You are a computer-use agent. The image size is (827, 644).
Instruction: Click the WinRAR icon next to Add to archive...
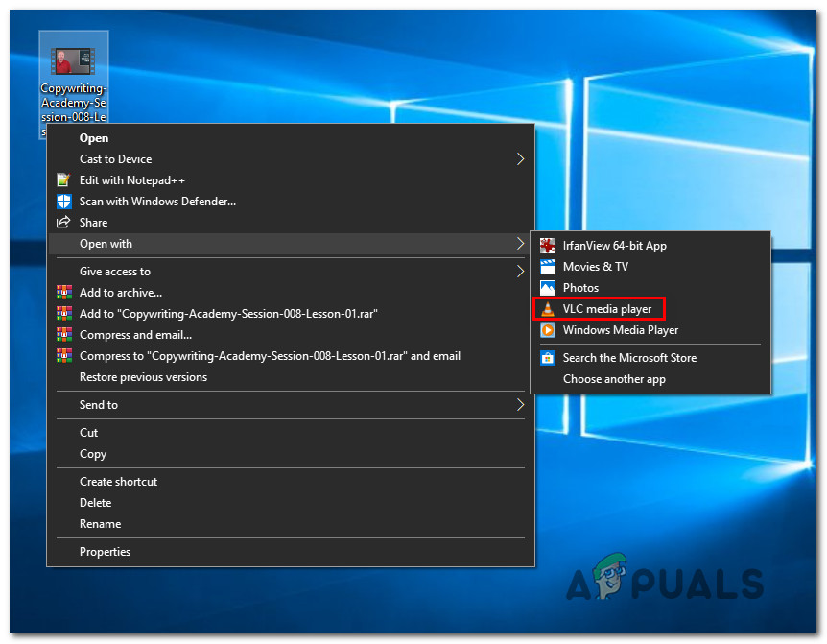[64, 292]
